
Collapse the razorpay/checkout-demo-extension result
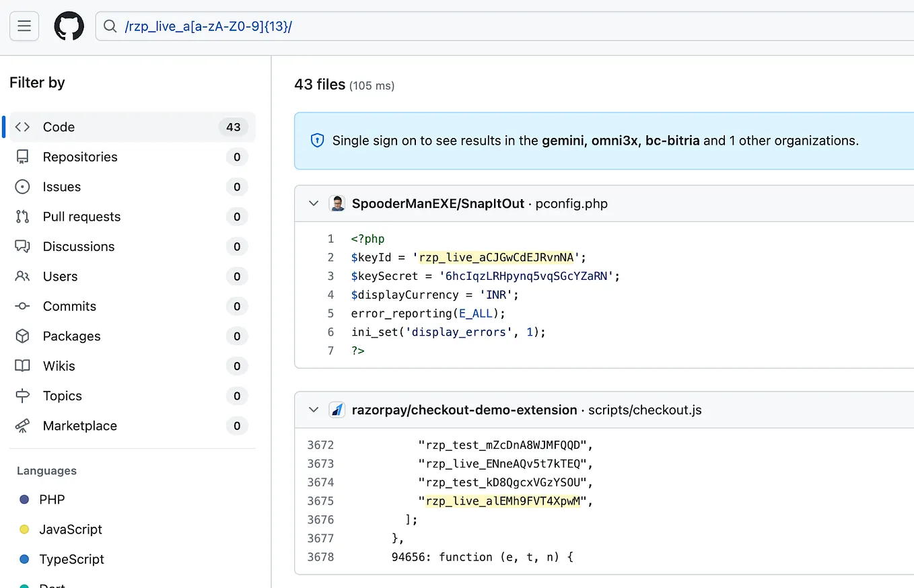313,409
